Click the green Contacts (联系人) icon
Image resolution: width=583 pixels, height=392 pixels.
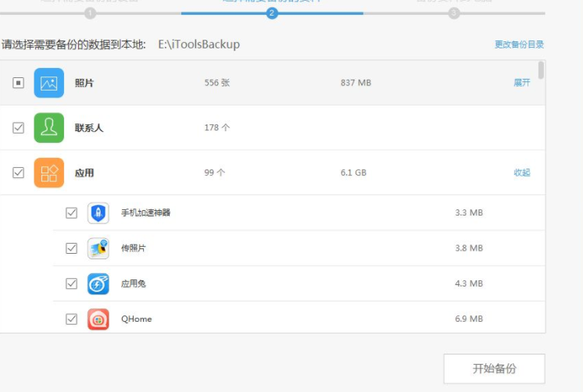click(49, 128)
